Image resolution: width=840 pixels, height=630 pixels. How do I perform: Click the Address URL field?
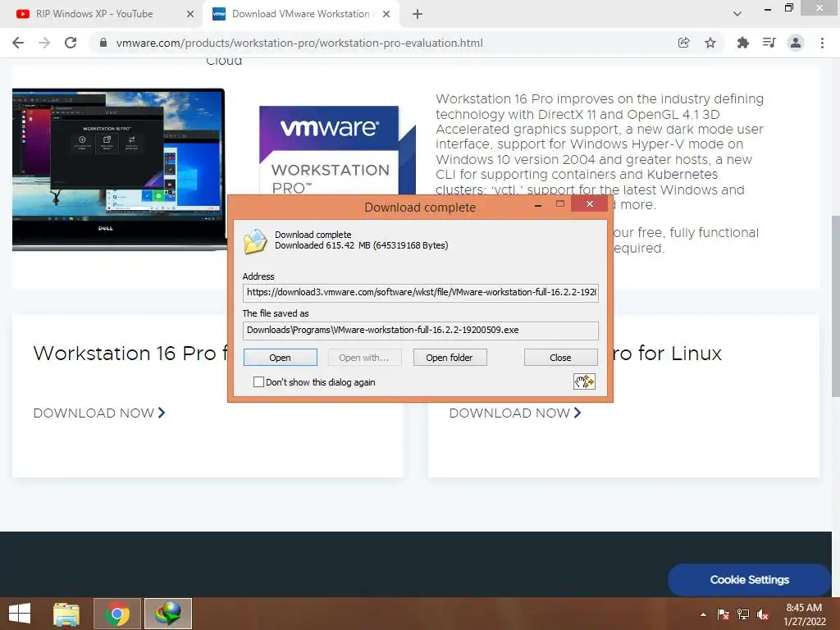pos(421,293)
